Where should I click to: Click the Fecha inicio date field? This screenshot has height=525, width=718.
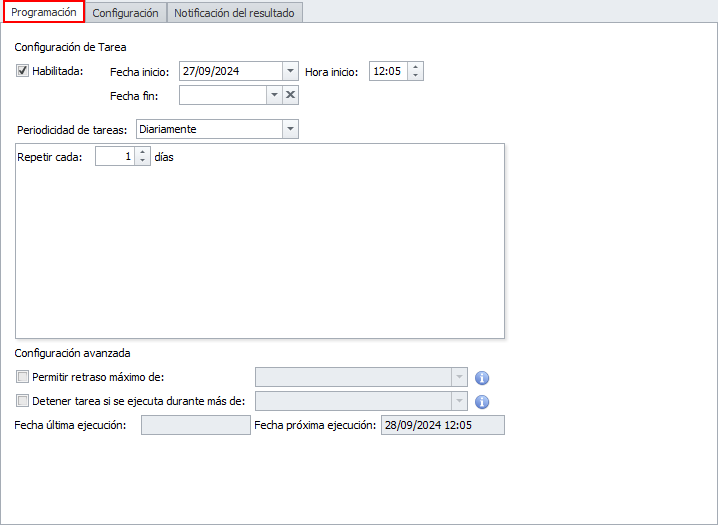point(231,71)
